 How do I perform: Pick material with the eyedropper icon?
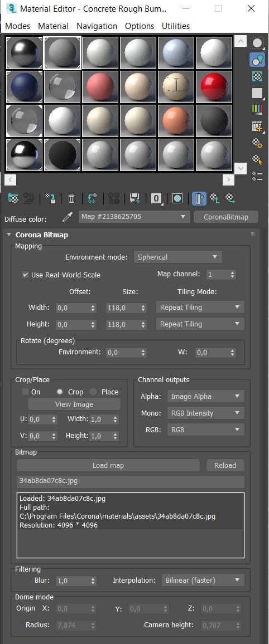[x=67, y=217]
